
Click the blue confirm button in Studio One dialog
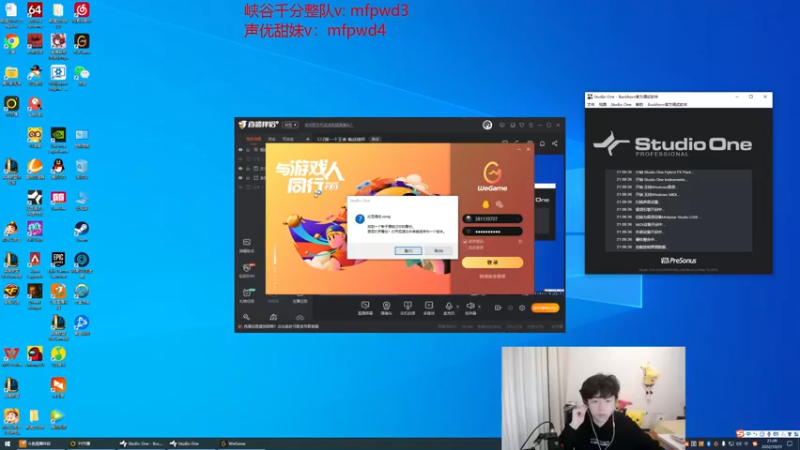tap(408, 251)
